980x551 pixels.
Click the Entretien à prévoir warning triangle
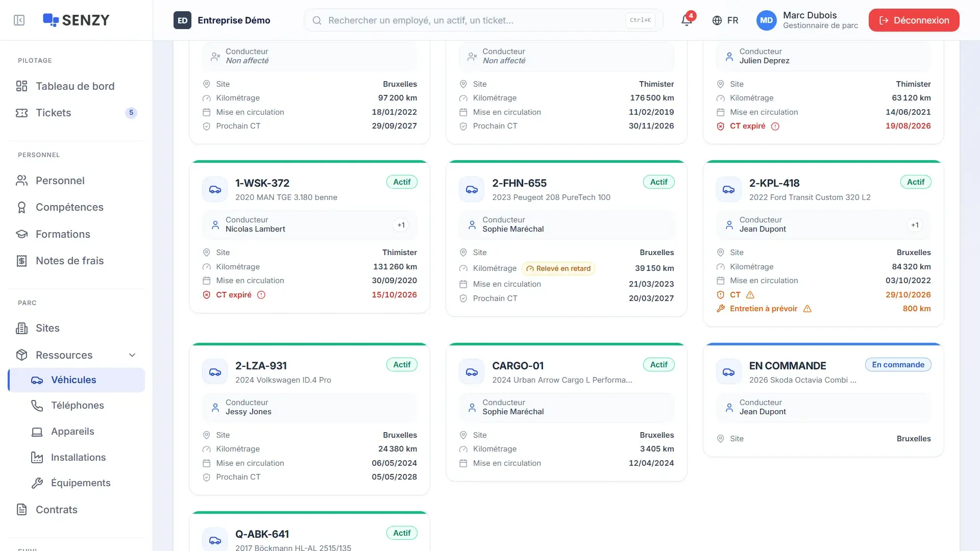click(x=807, y=309)
